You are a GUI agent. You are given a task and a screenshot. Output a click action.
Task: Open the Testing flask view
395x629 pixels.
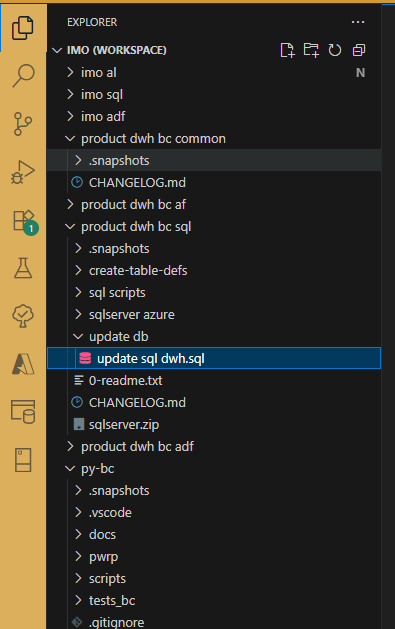tap(23, 268)
